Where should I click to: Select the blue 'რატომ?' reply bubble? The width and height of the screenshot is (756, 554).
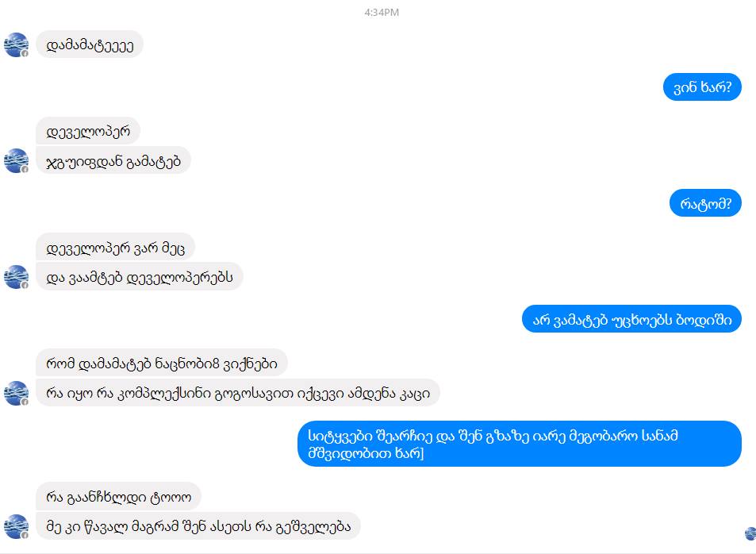705,202
